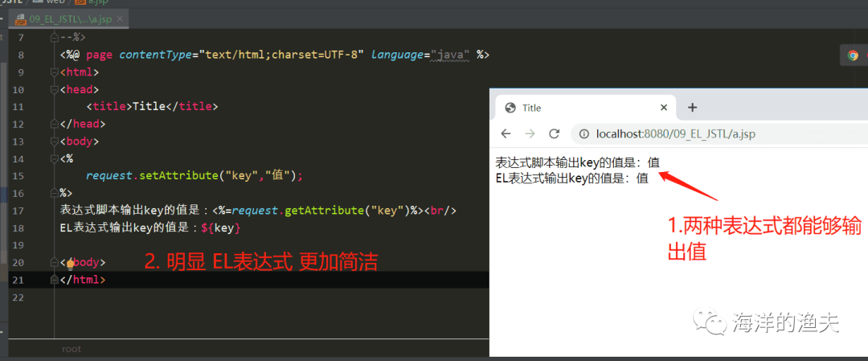Collapse the comment fold marker on line 7
This screenshot has height=361, width=868.
coord(55,38)
